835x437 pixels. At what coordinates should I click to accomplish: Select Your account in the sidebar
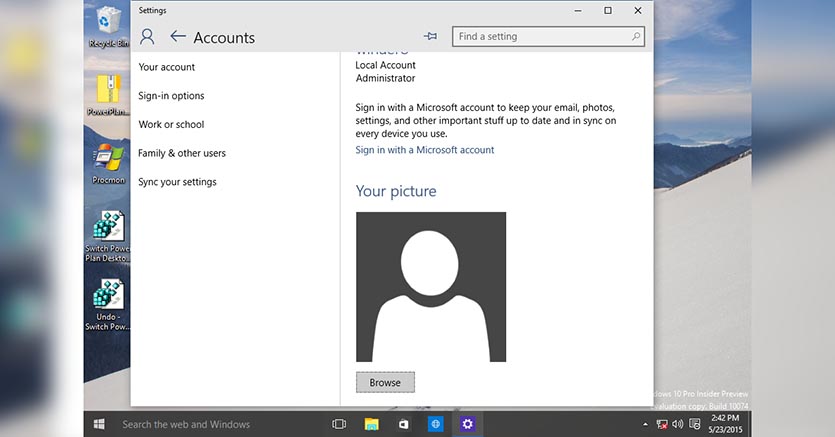167,67
